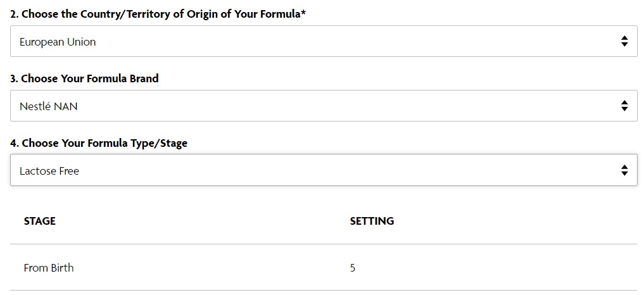Click the STAGE column header
Image resolution: width=644 pixels, height=295 pixels.
point(40,221)
